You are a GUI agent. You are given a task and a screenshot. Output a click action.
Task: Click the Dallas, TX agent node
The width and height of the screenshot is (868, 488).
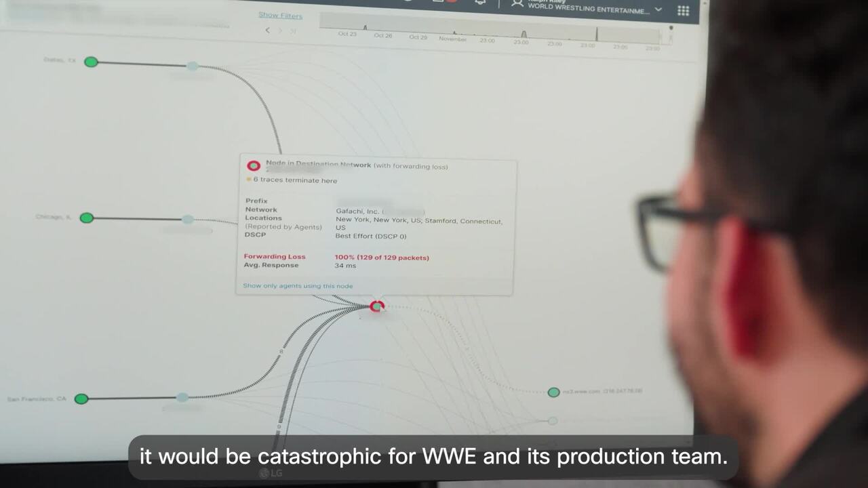click(91, 62)
